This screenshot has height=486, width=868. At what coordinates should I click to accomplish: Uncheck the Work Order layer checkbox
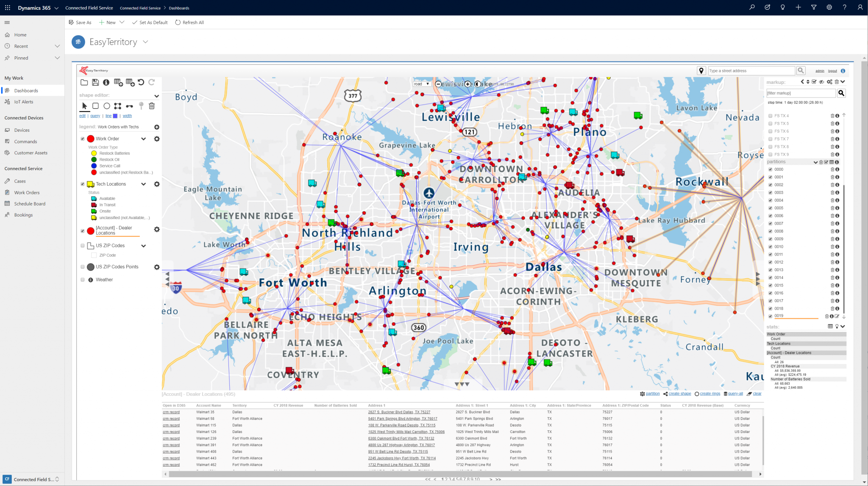[83, 139]
